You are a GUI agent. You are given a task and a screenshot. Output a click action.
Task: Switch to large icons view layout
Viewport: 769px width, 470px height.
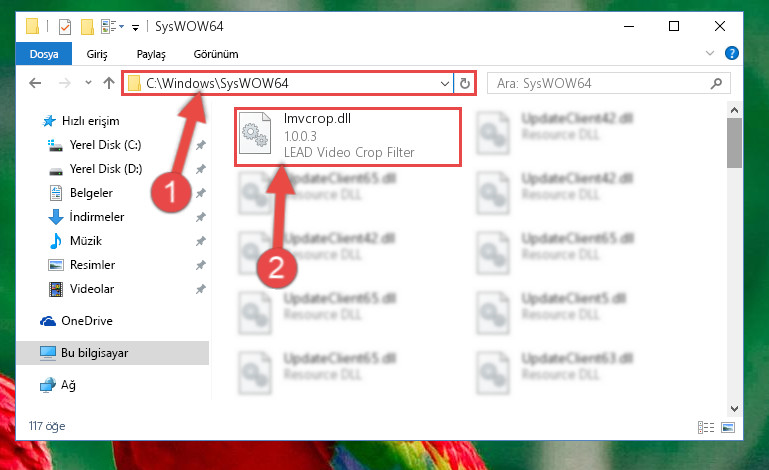point(728,427)
